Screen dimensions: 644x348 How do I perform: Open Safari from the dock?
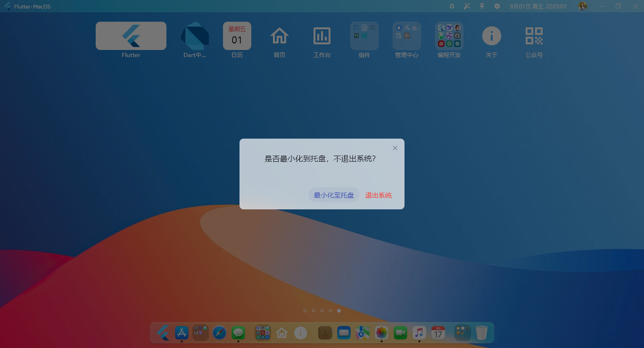tap(219, 332)
